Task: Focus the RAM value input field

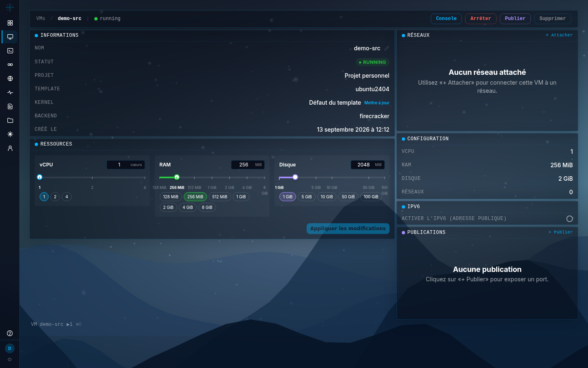Action: pyautogui.click(x=248, y=165)
